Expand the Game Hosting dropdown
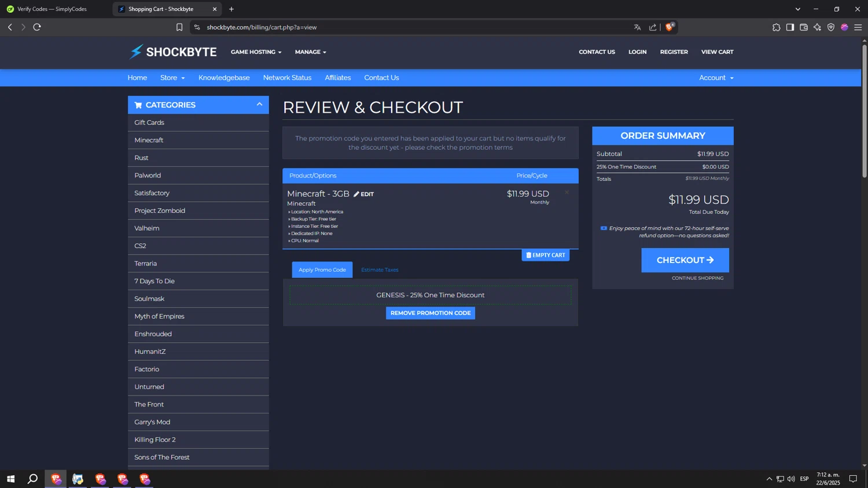This screenshot has height=488, width=868. click(x=256, y=52)
